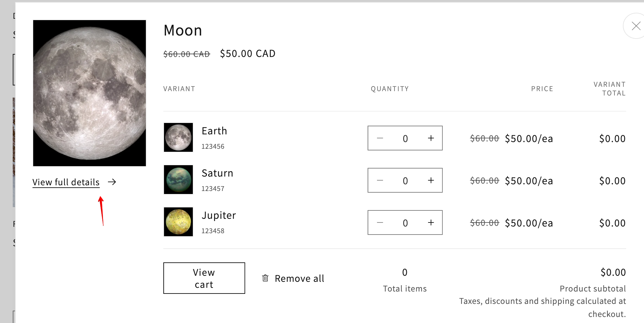Click the Jupiter variant thumbnail
The height and width of the screenshot is (323, 644).
tap(178, 222)
